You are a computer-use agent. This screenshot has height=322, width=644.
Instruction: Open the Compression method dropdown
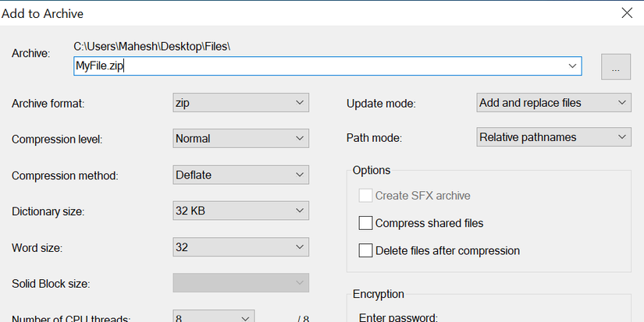point(240,175)
